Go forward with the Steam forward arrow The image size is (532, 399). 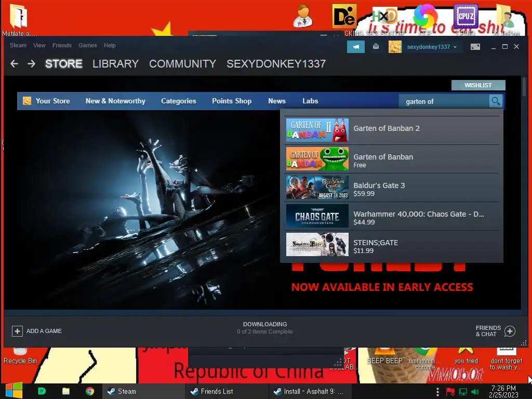coord(32,63)
